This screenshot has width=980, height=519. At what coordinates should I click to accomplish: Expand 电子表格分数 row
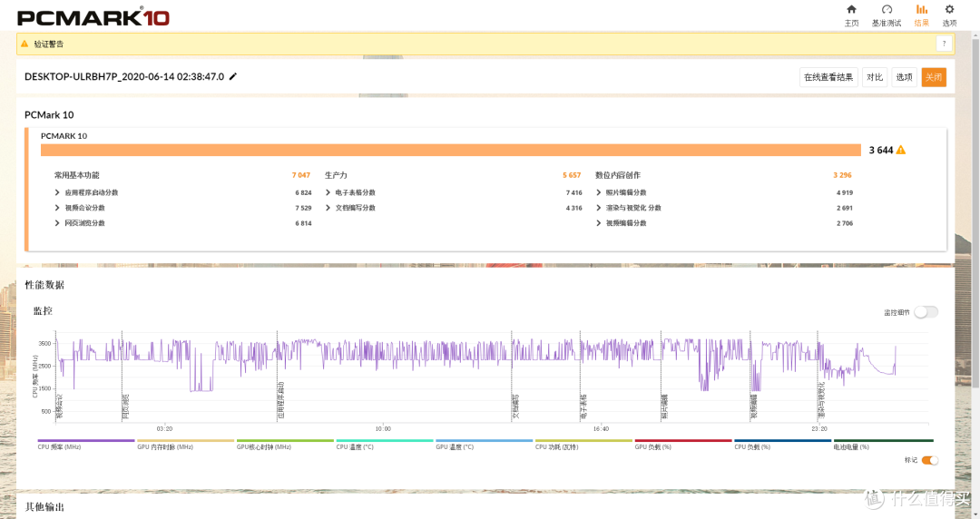click(328, 192)
